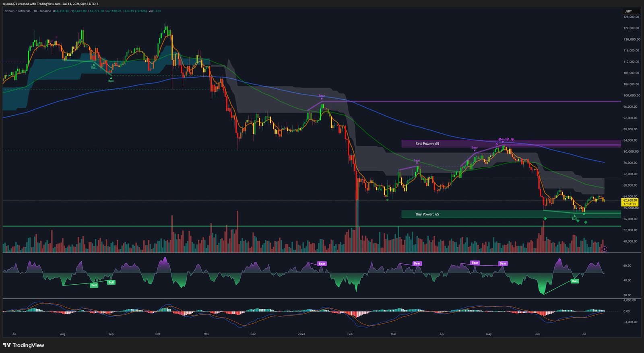Click the RSI Bull tag near early July 2026

point(575,281)
